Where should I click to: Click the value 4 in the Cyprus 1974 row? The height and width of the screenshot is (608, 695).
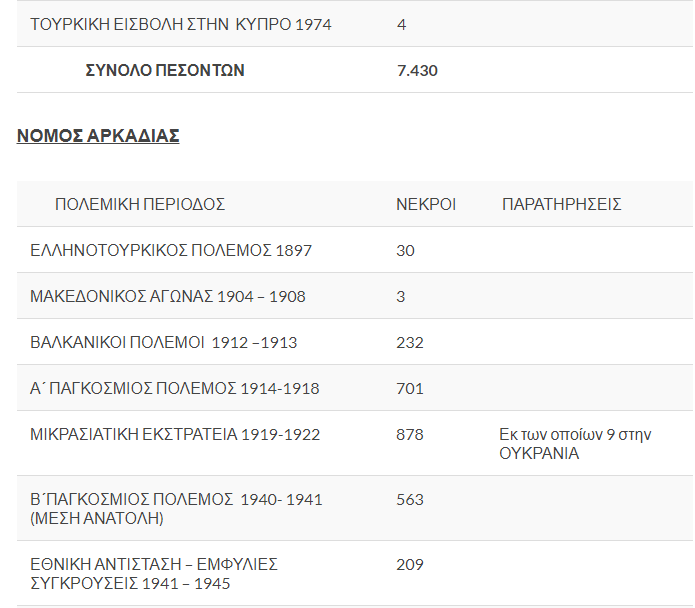tap(402, 24)
